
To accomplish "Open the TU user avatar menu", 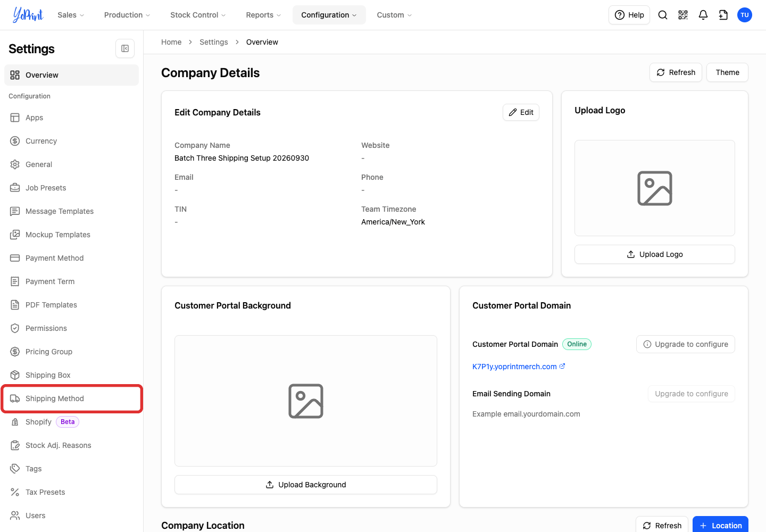I will click(x=745, y=15).
